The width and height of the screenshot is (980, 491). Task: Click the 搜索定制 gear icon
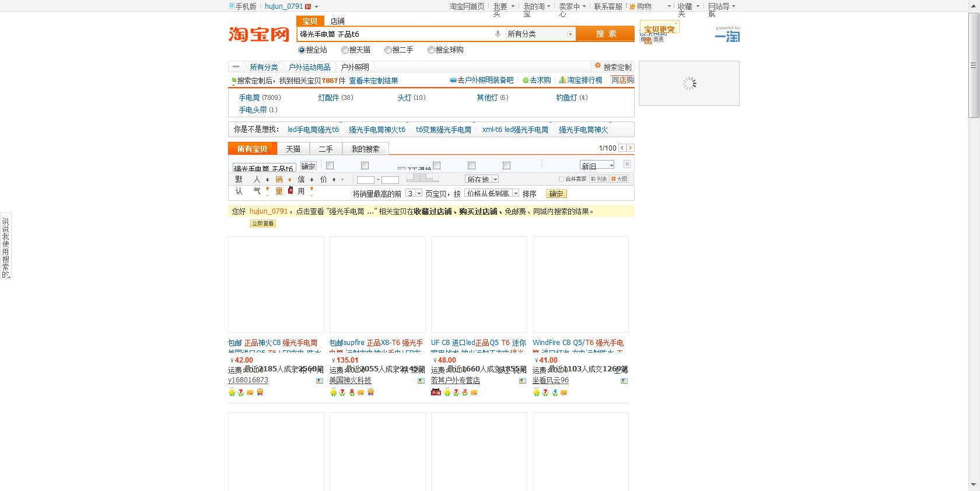(598, 66)
